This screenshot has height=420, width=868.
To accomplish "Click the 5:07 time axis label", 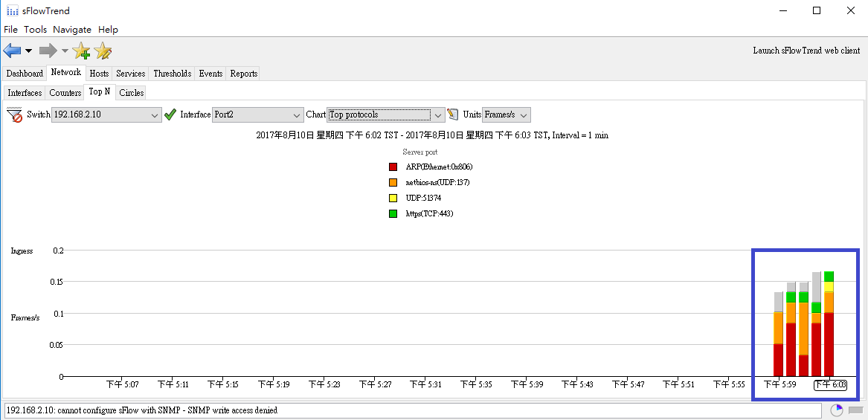I will [122, 384].
